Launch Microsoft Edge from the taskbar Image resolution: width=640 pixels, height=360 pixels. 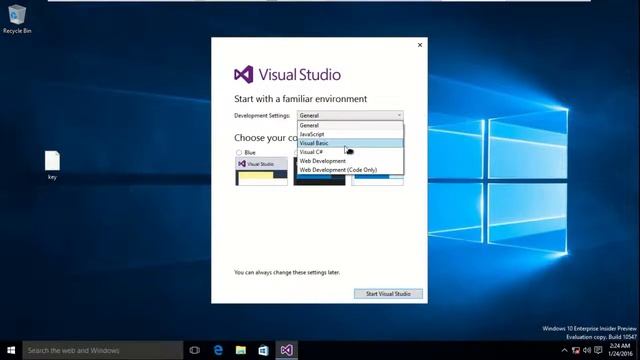point(218,350)
